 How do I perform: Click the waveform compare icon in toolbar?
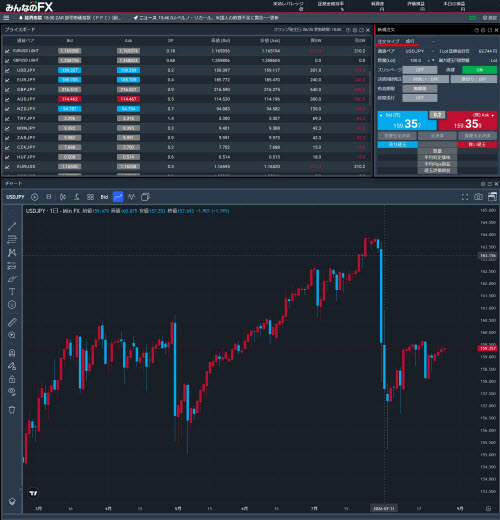[132, 197]
